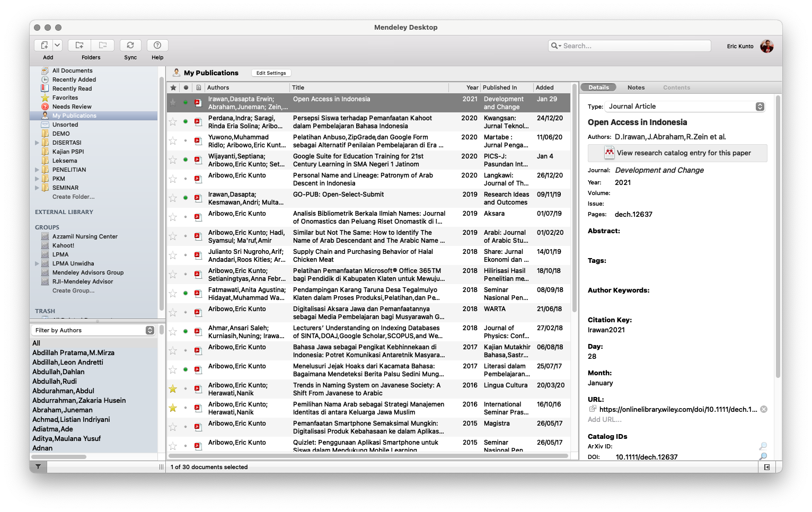Viewport: 812px width, 512px height.
Task: Unfavorite Trends in Naming System on Javanese Society
Action: pyautogui.click(x=173, y=389)
